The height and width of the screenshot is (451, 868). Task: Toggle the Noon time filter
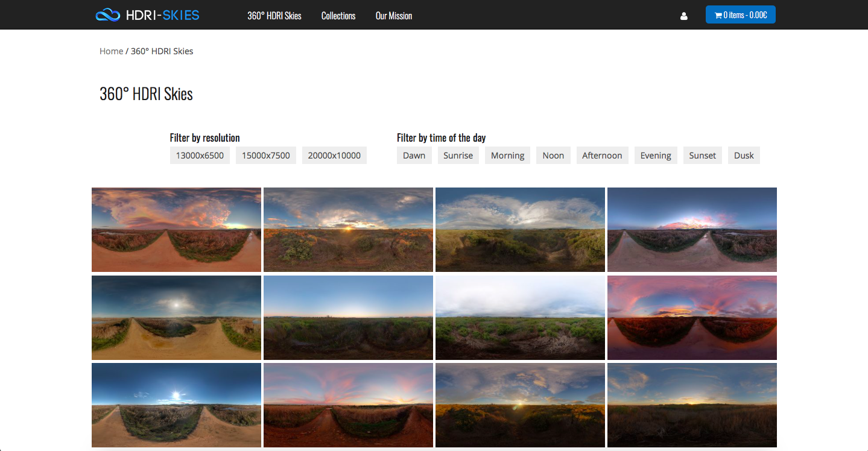tap(553, 156)
